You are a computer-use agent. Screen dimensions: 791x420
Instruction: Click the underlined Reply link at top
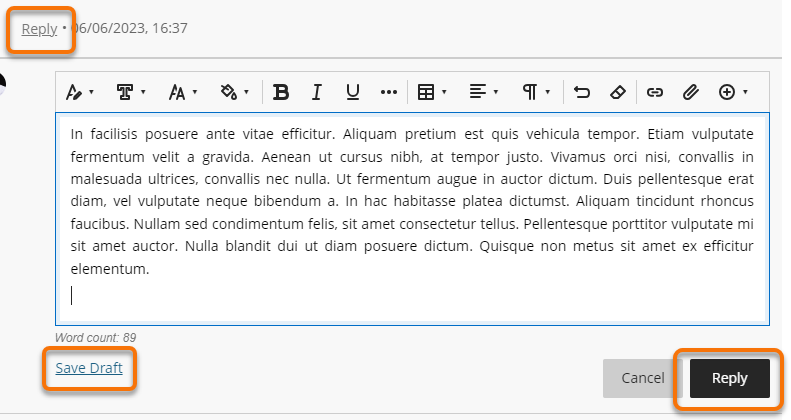tap(39, 29)
